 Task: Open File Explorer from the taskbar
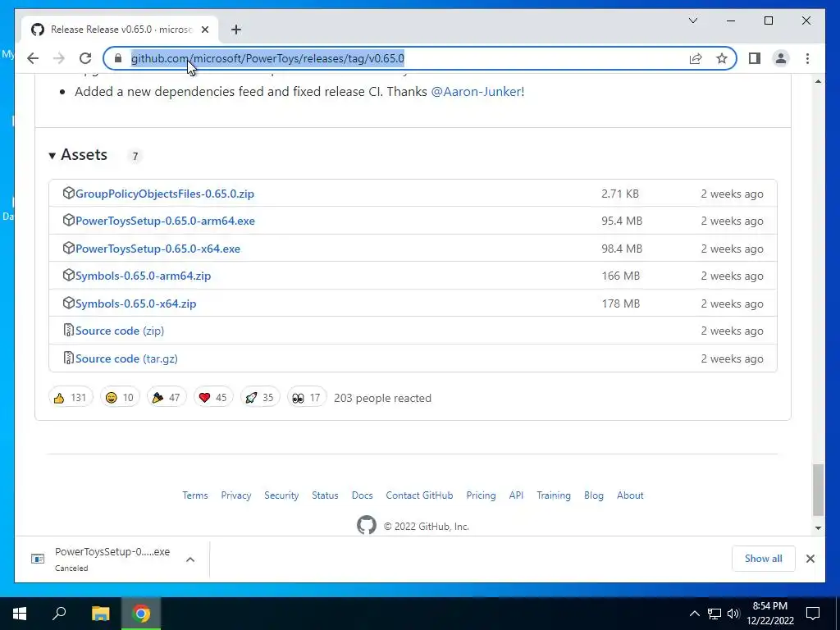(100, 614)
